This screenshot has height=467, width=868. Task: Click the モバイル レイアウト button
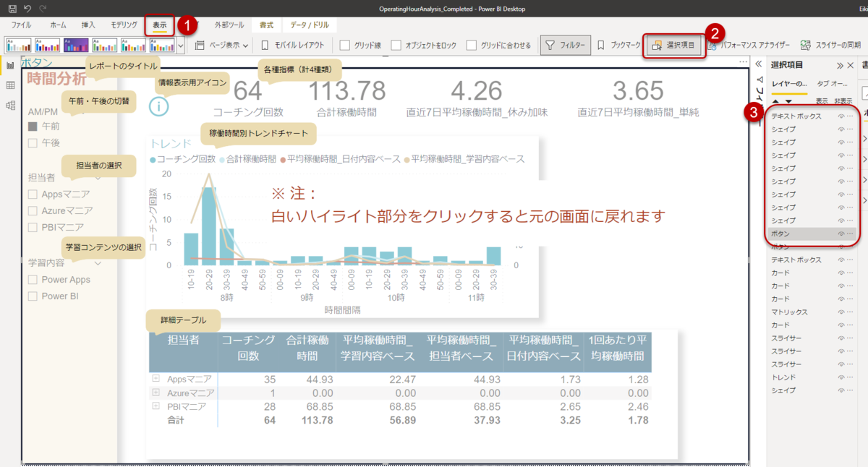pyautogui.click(x=294, y=45)
